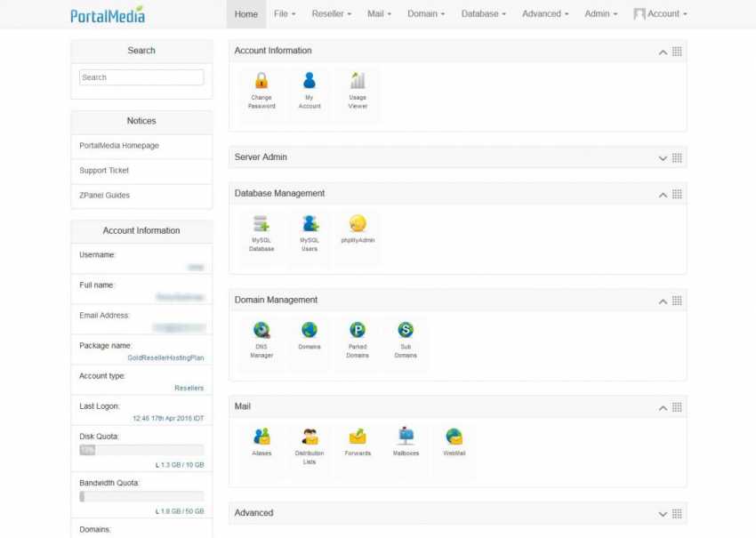This screenshot has width=756, height=538.
Task: Focus the Search input field
Action: [x=141, y=77]
